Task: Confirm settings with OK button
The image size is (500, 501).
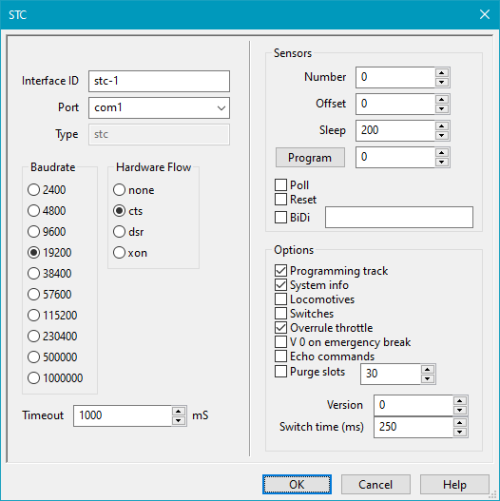Action: tap(297, 484)
